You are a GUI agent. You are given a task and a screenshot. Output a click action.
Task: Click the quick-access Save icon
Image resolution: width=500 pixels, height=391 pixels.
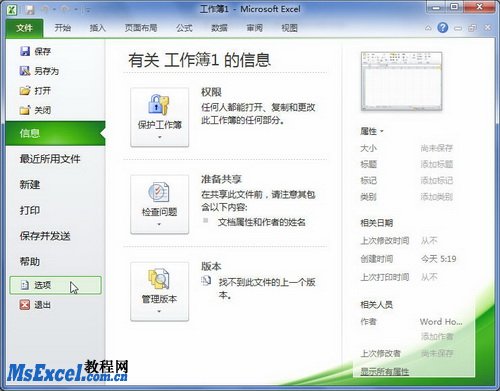(x=30, y=10)
